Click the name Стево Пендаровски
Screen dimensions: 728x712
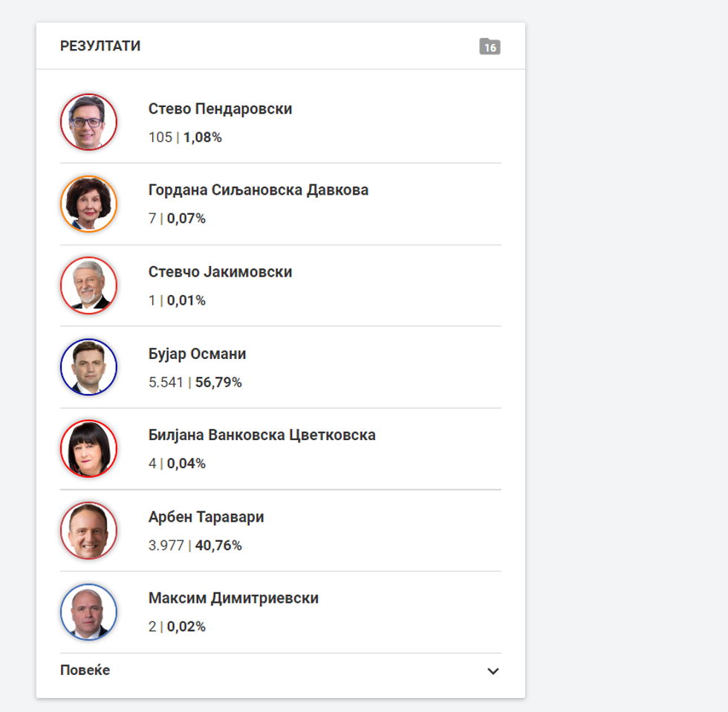(x=220, y=109)
